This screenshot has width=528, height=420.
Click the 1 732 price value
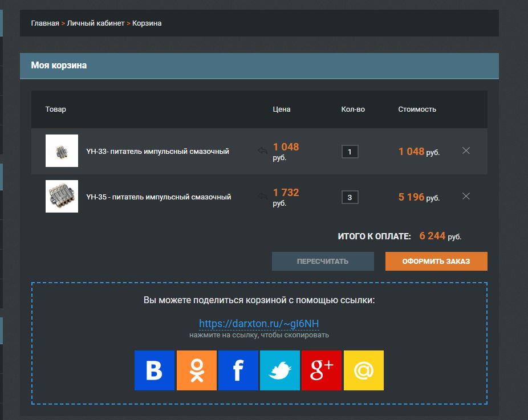286,192
